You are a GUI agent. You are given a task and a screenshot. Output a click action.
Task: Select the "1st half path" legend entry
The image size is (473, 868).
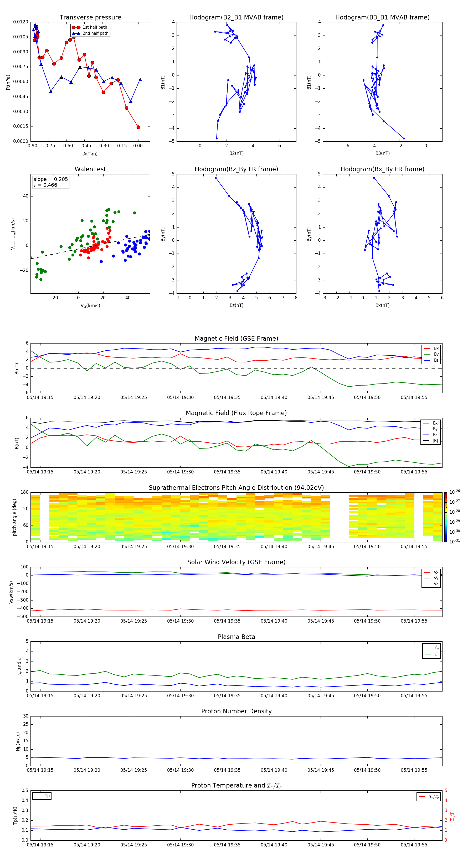point(90,27)
